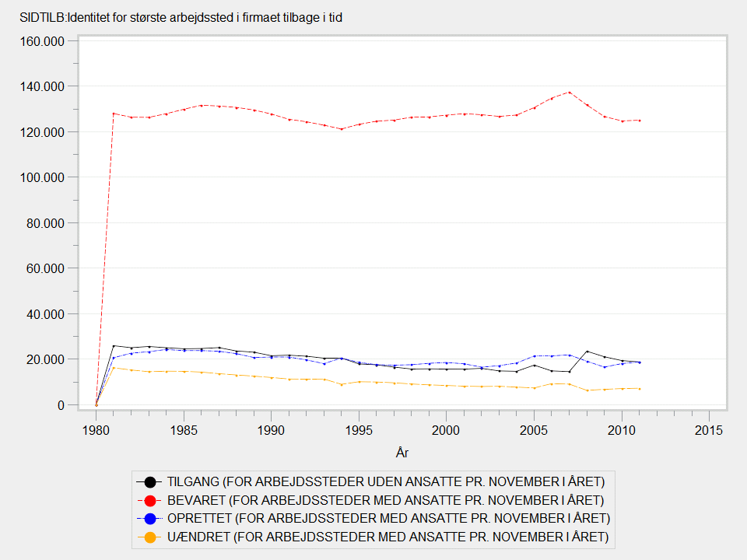Click the red line's peak at 2007

coord(569,93)
